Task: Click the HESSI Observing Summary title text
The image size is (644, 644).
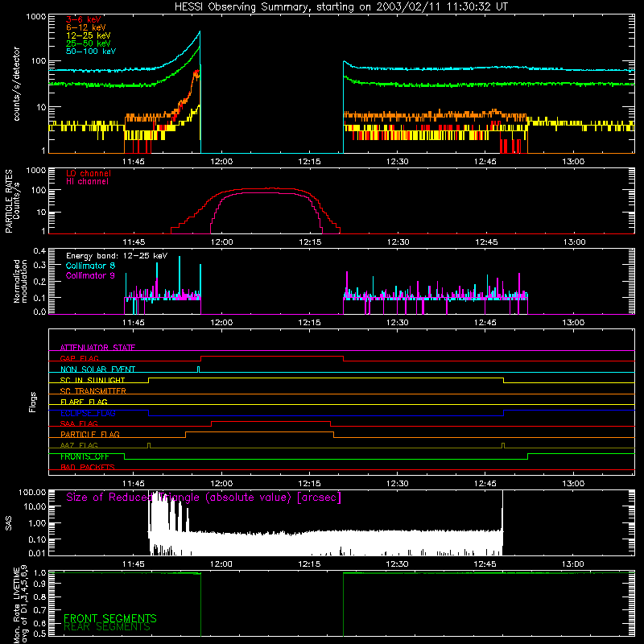Action: (341, 7)
